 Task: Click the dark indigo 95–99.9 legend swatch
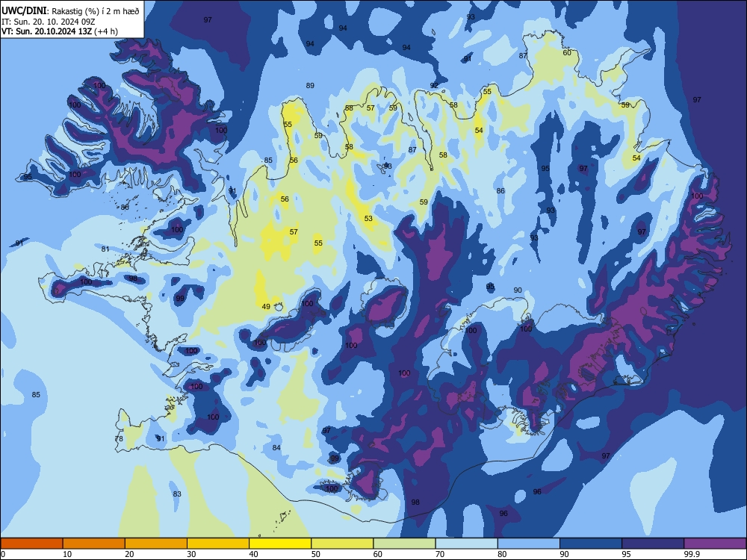coord(653,544)
